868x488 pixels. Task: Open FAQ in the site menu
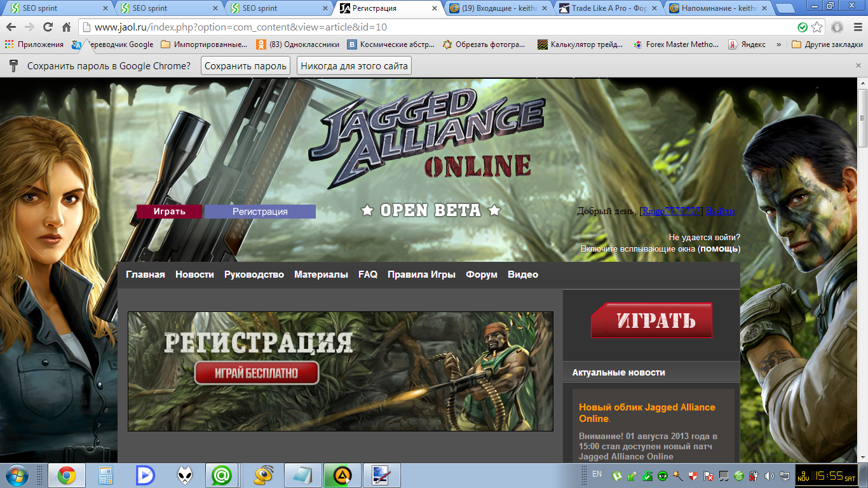point(368,274)
